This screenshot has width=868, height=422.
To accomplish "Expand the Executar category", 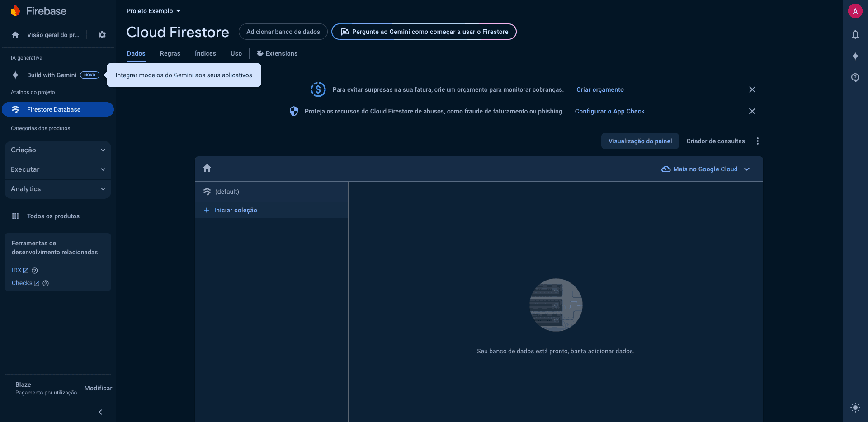I will pyautogui.click(x=58, y=169).
